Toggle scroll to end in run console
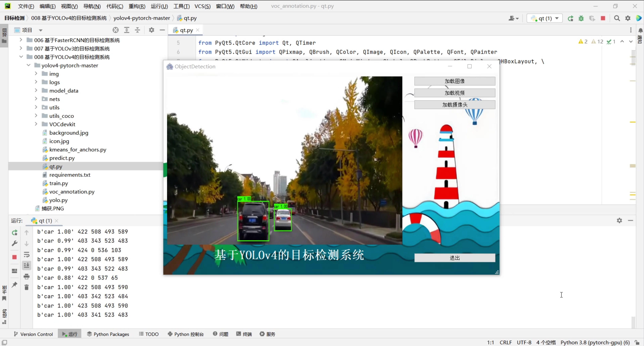 [x=27, y=265]
